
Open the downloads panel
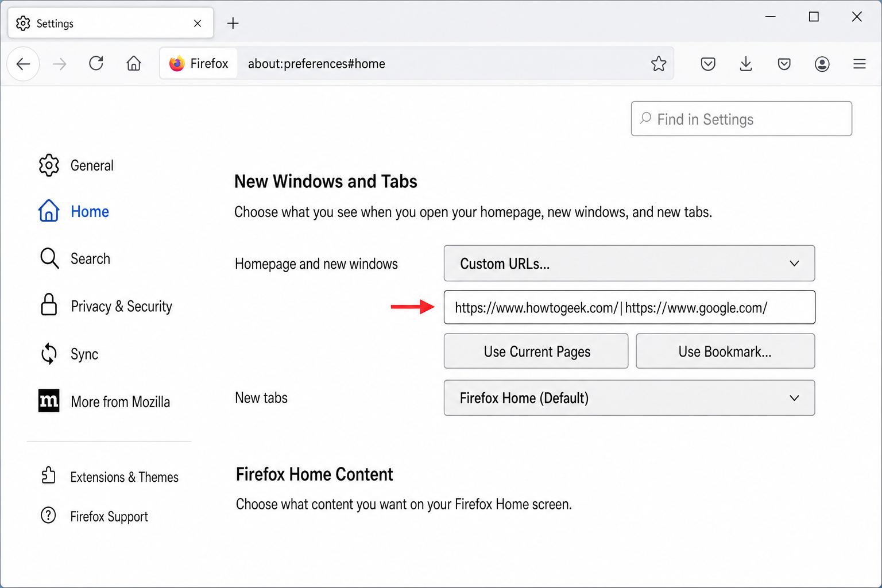coord(746,64)
